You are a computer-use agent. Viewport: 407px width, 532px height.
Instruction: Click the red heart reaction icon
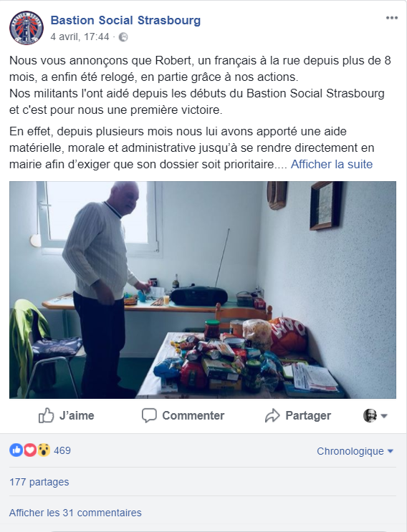[x=30, y=450]
